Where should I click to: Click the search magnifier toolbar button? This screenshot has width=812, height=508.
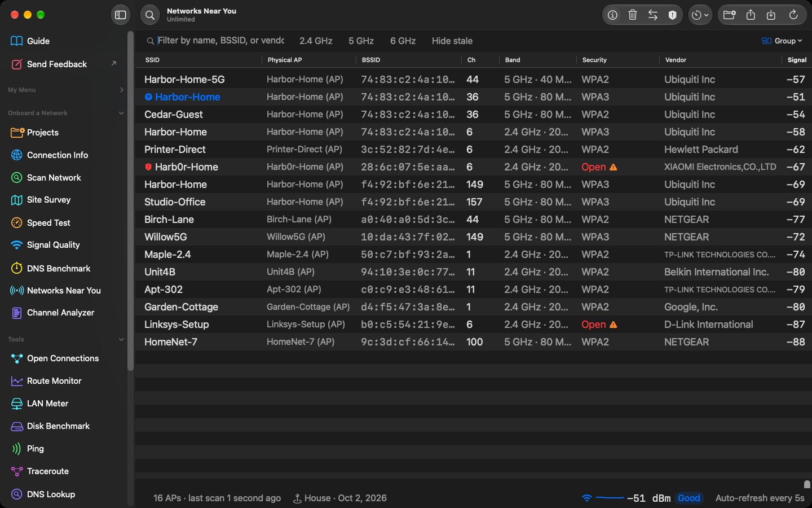(x=150, y=15)
